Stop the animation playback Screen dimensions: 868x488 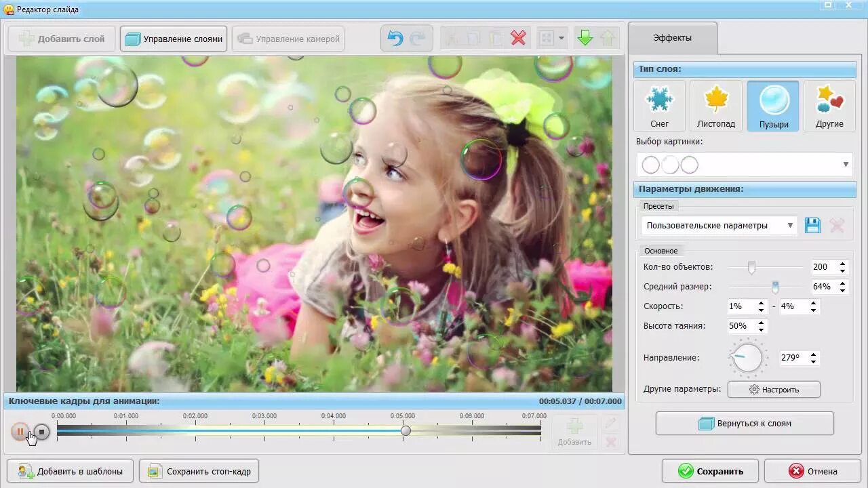click(41, 431)
